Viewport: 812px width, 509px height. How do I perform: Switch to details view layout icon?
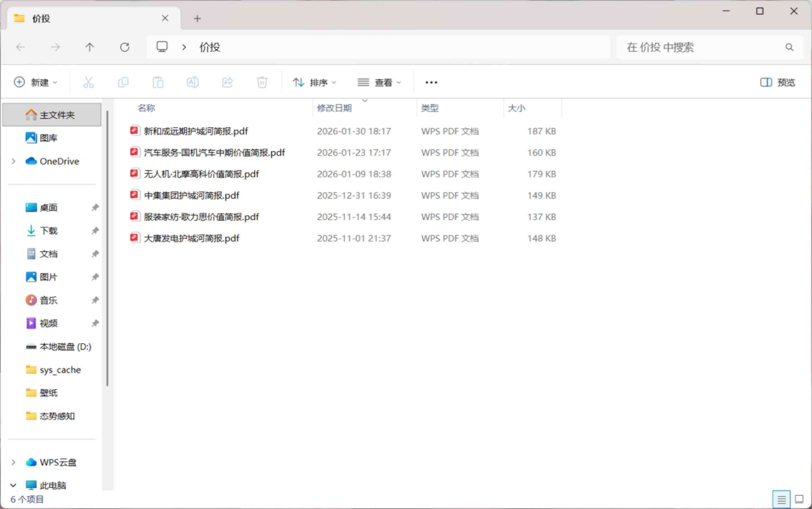(782, 500)
